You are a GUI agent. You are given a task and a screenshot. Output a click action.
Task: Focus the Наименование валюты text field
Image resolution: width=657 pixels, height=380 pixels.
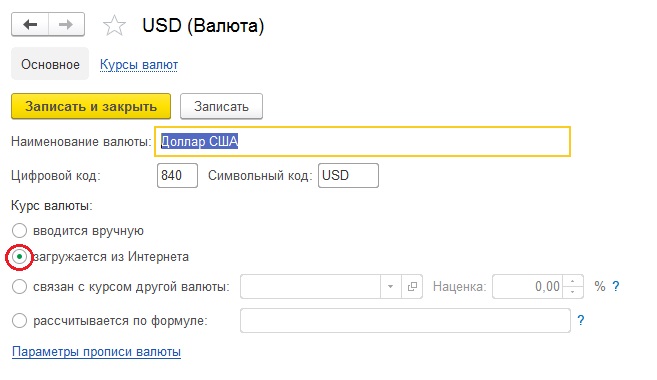click(362, 142)
